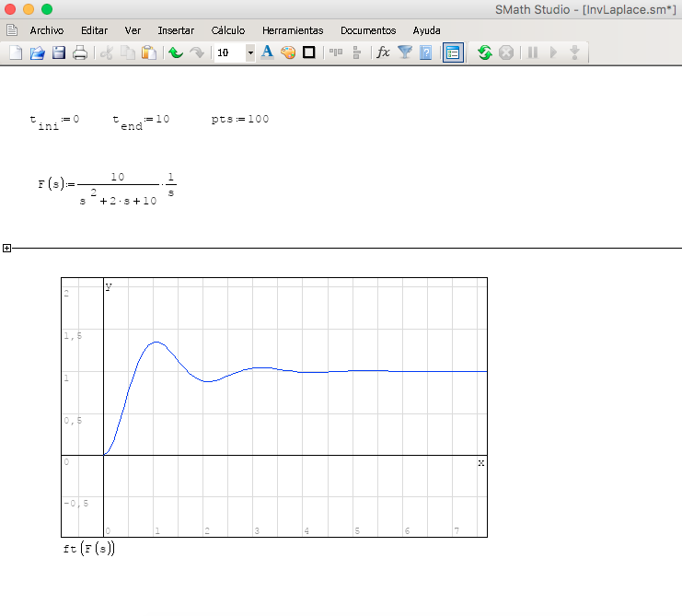Toggle the border outline square button
Screen dimensions: 682x616
point(309,52)
